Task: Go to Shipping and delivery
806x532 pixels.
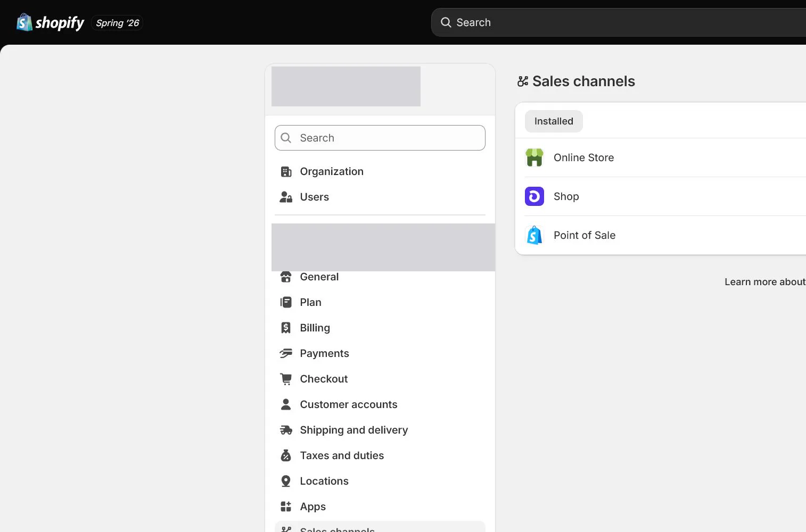Action: (x=380, y=430)
